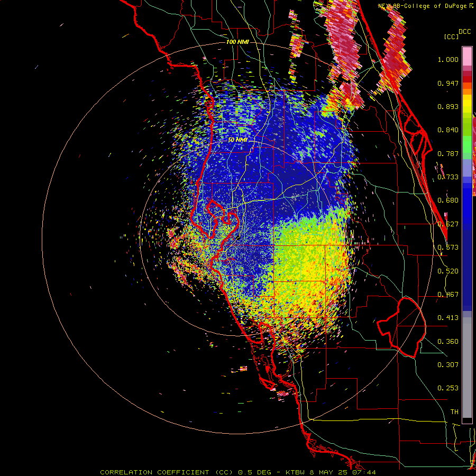Click the 1.000 value on the scale
The height and width of the screenshot is (476, 476).
tap(448, 59)
